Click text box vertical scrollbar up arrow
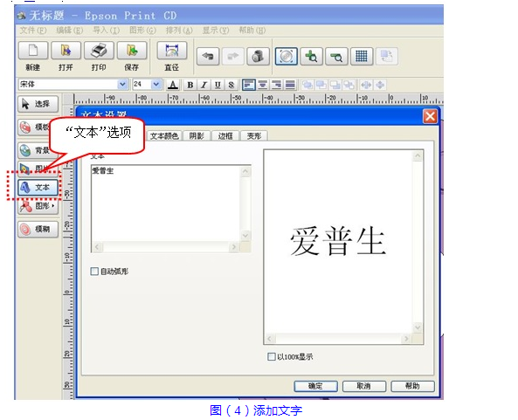The width and height of the screenshot is (518, 420). pos(245,171)
